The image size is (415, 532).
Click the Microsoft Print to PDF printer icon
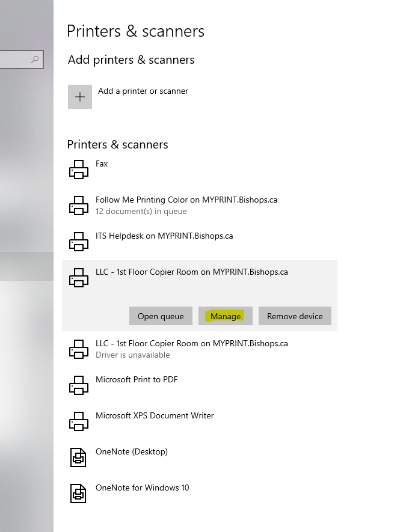pyautogui.click(x=79, y=385)
